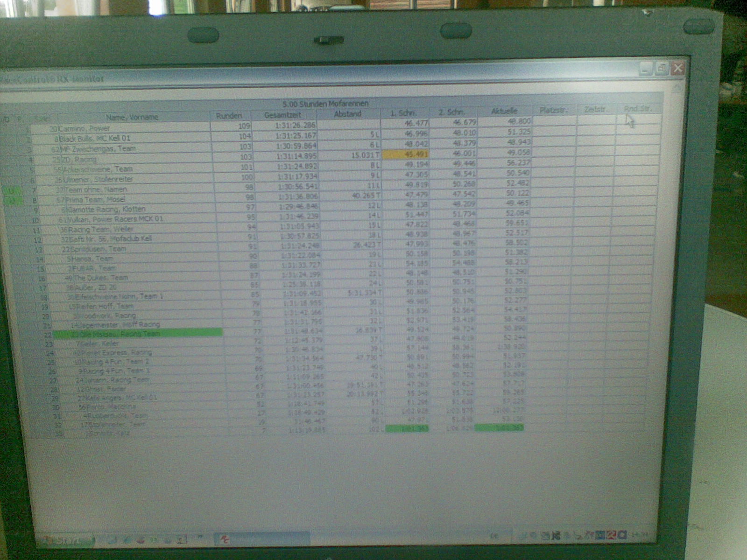Screen dimensions: 747x560
Task: Sort by the Runden column header
Action: (229, 115)
